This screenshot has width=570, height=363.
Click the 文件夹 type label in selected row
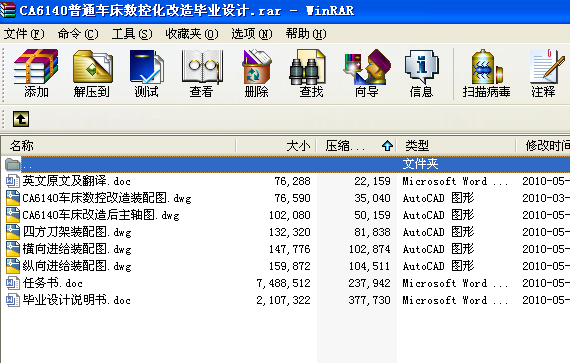point(420,164)
